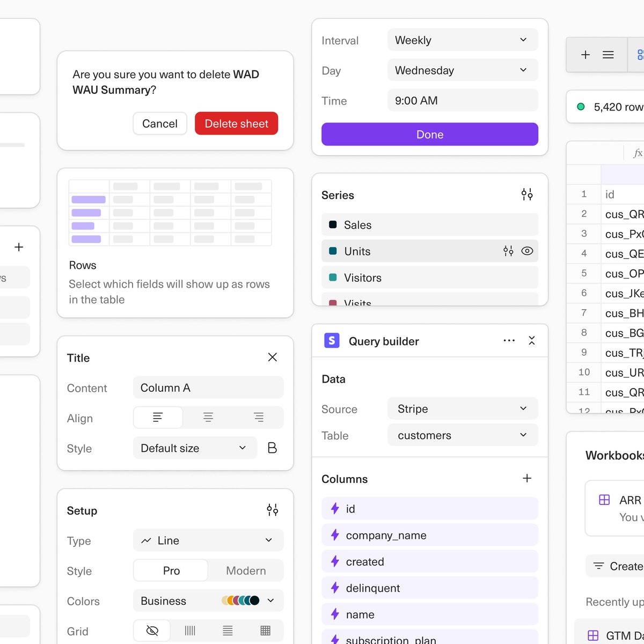Screen dimensions: 644x644
Task: Open Query builder more options ellipsis
Action: click(x=509, y=341)
